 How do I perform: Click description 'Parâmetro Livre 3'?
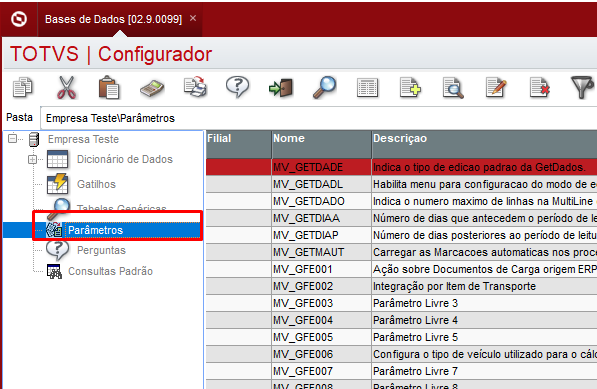tap(415, 303)
